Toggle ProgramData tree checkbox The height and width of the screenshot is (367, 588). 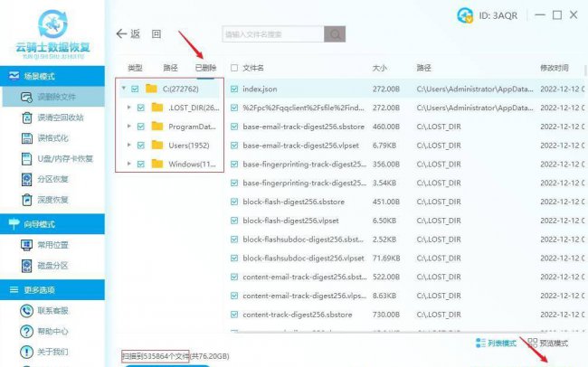point(141,127)
